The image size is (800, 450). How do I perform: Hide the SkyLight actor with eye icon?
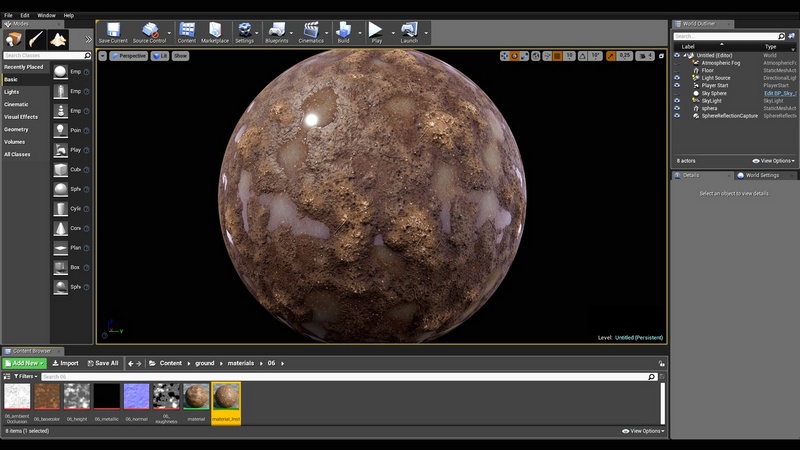(677, 100)
